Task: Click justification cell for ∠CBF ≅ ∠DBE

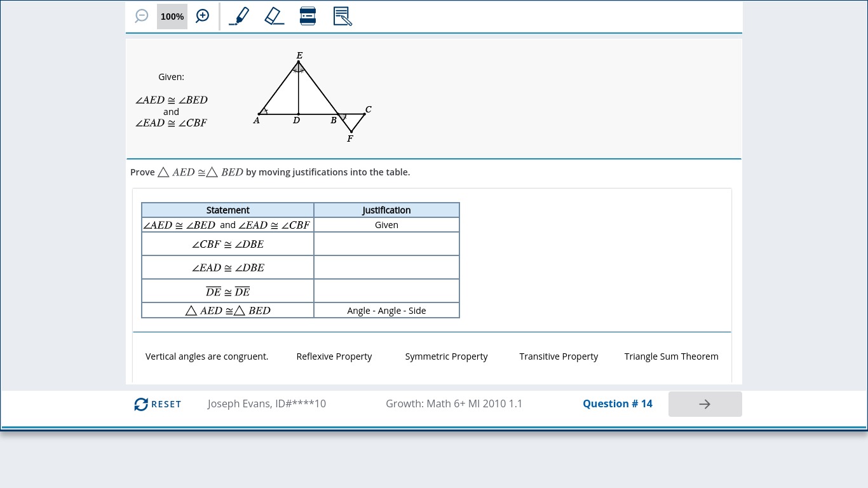Action: [x=386, y=244]
